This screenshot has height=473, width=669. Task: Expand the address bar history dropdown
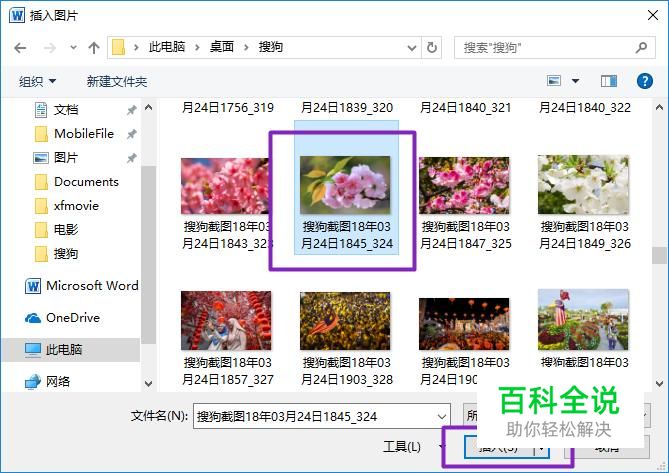tap(412, 48)
